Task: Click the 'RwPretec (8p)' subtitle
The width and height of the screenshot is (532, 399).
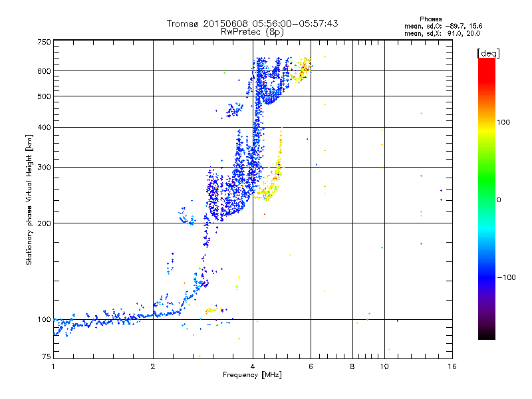Action: (x=252, y=32)
